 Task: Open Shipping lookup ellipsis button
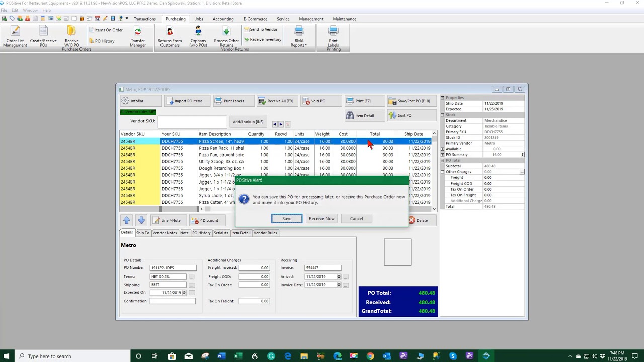tap(192, 285)
